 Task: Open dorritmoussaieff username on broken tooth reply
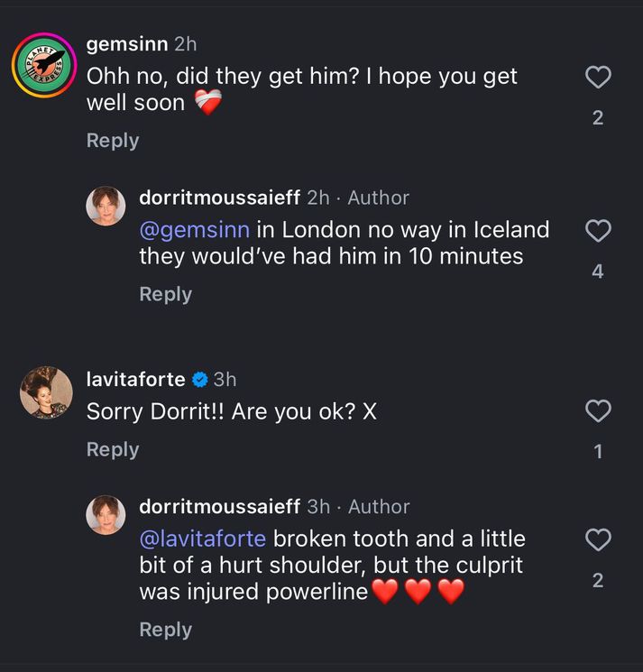(x=220, y=507)
